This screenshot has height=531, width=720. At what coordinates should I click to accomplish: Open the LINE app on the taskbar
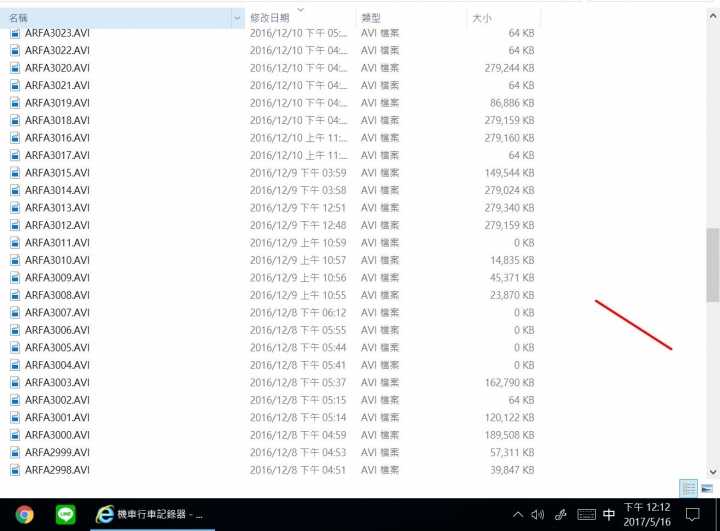(66, 514)
